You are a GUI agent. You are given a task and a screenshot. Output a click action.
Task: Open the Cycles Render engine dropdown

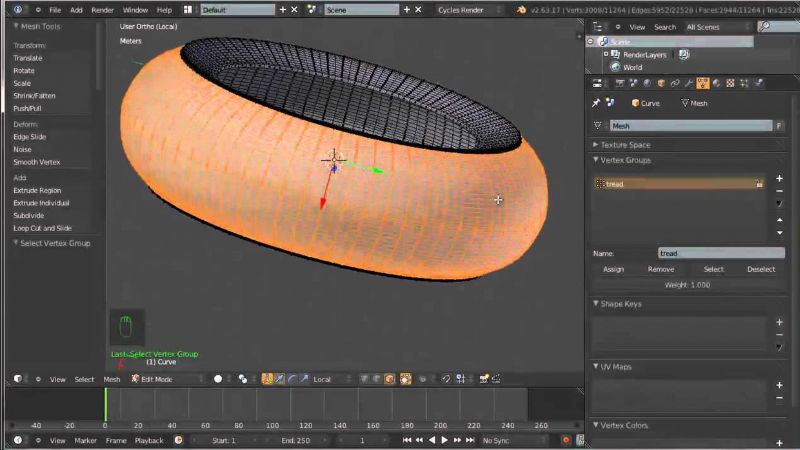pyautogui.click(x=470, y=9)
